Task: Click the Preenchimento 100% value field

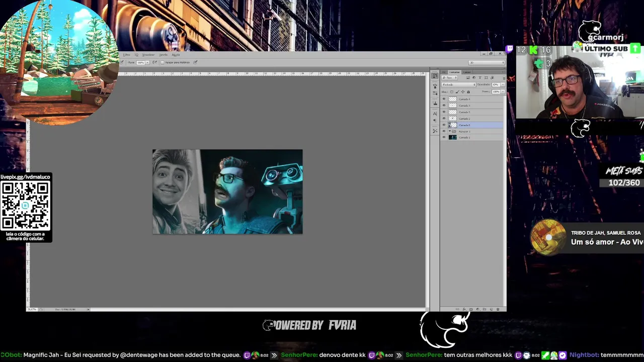Action: tap(496, 92)
